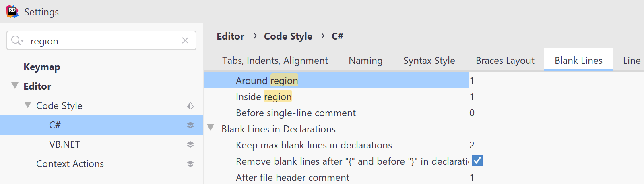
Task: Click the search magnifier icon in settings
Action: click(x=17, y=40)
